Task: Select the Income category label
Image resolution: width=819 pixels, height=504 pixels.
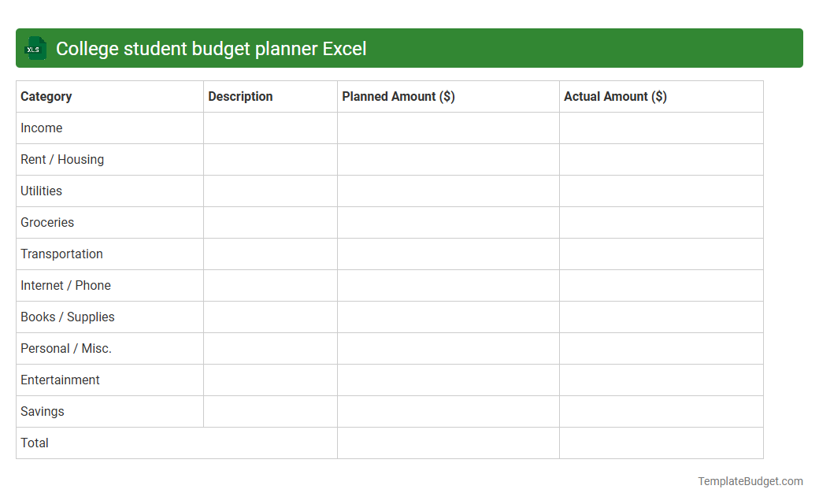Action: [x=42, y=128]
